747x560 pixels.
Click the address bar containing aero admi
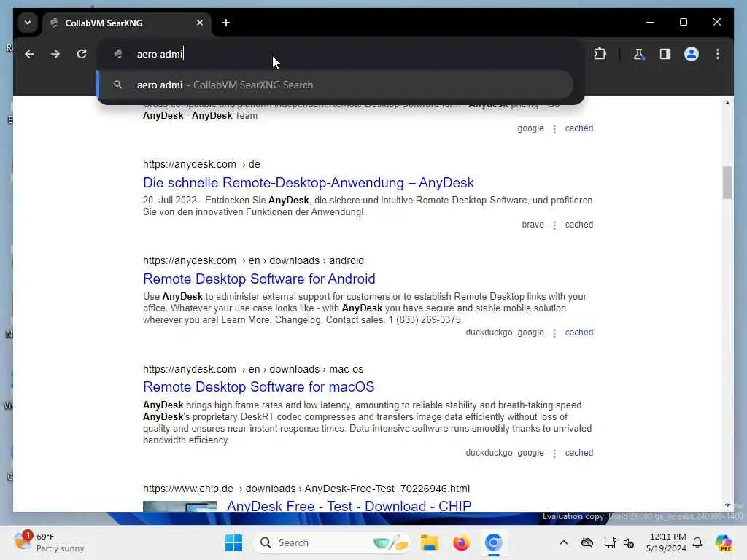pos(340,54)
